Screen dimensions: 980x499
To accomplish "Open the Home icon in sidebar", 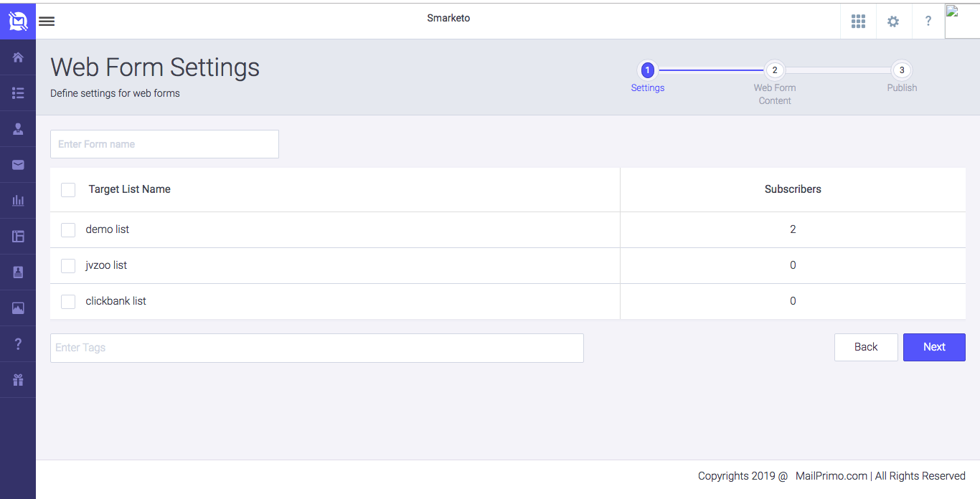I will (x=18, y=57).
